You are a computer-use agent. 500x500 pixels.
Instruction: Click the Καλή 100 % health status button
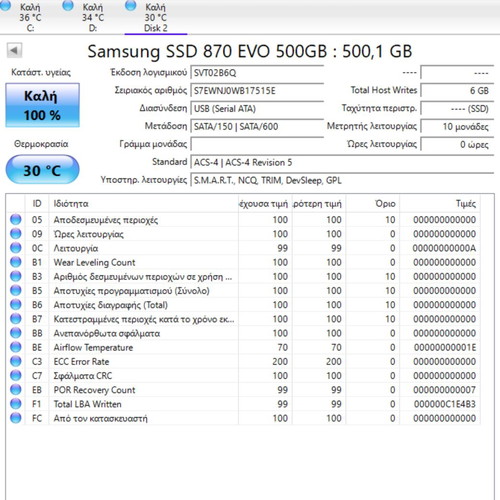[42, 105]
